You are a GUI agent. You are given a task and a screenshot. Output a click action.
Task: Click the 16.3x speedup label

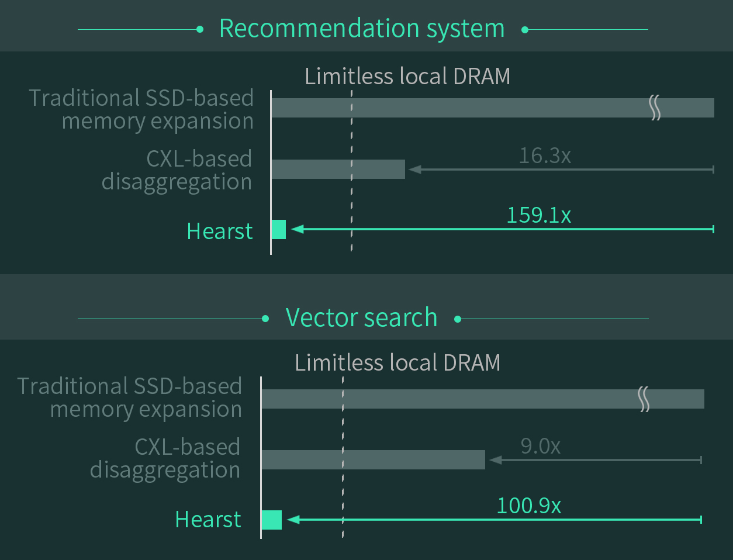click(x=545, y=155)
